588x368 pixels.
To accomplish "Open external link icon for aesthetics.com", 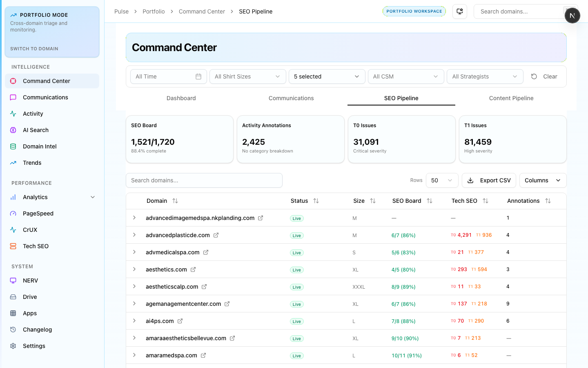I will click(193, 269).
